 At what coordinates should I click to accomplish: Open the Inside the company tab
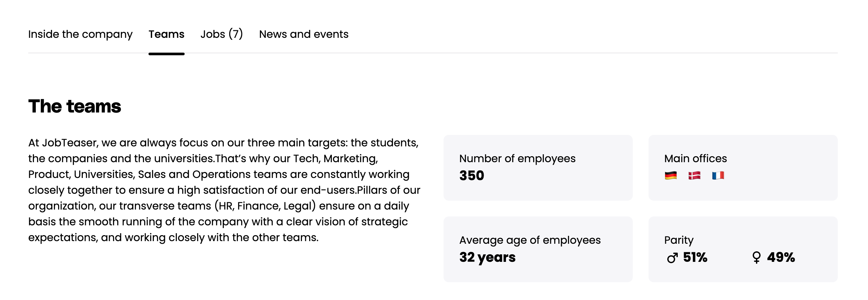coord(80,34)
